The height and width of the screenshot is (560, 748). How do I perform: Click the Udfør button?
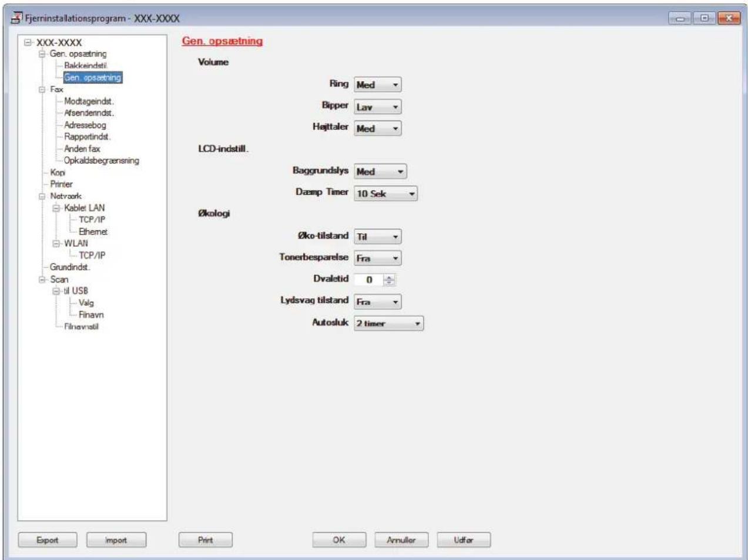click(464, 540)
